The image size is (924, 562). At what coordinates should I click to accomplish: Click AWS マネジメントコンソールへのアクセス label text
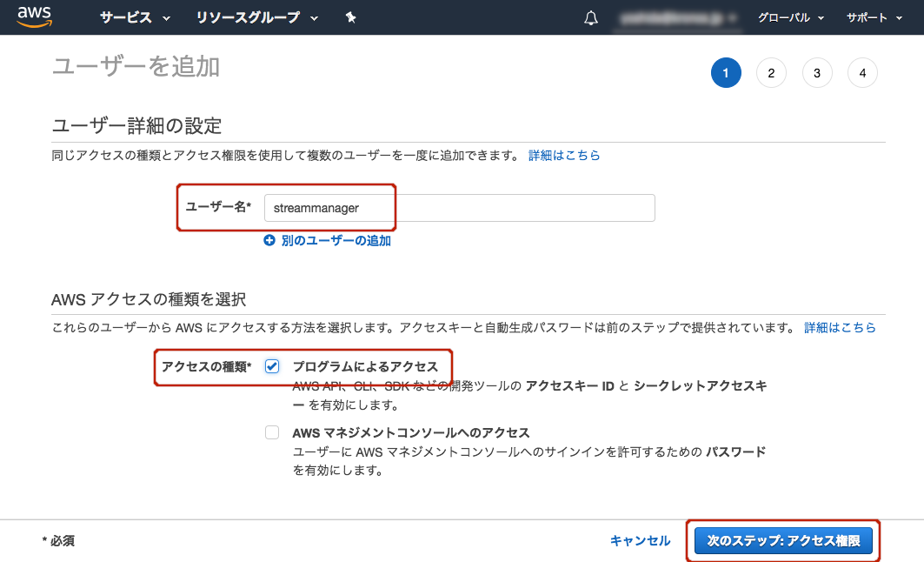[411, 433]
